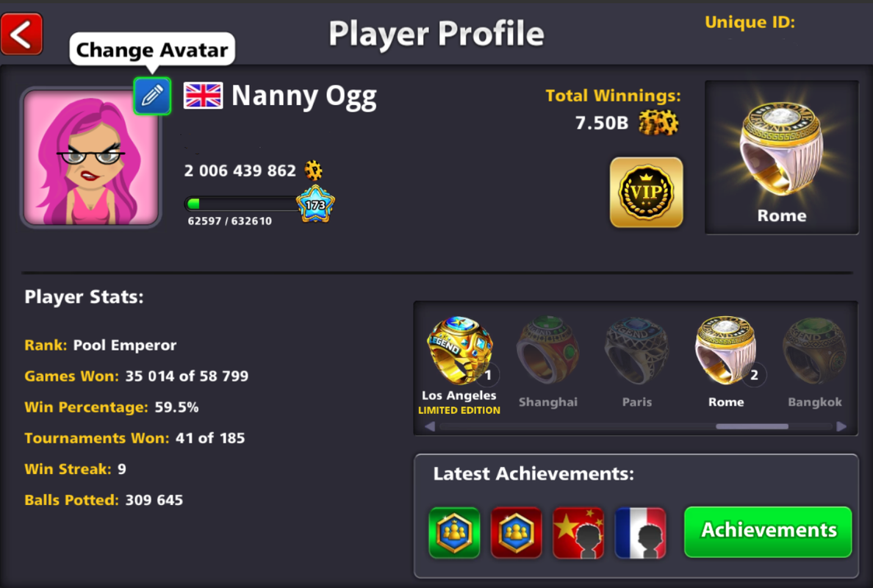This screenshot has width=873, height=588.
Task: Go back with the red arrow button
Action: click(x=22, y=35)
